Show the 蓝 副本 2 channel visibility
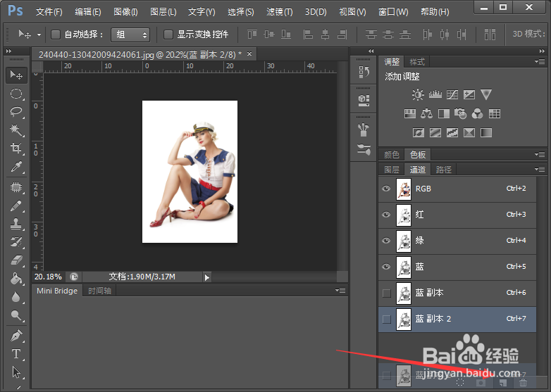The image size is (551, 392). (387, 319)
